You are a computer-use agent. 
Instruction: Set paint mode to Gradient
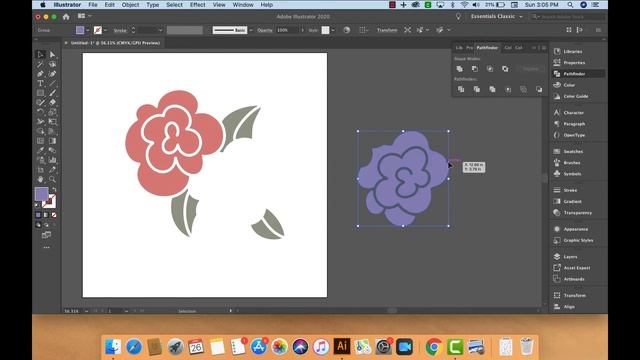coord(46,215)
